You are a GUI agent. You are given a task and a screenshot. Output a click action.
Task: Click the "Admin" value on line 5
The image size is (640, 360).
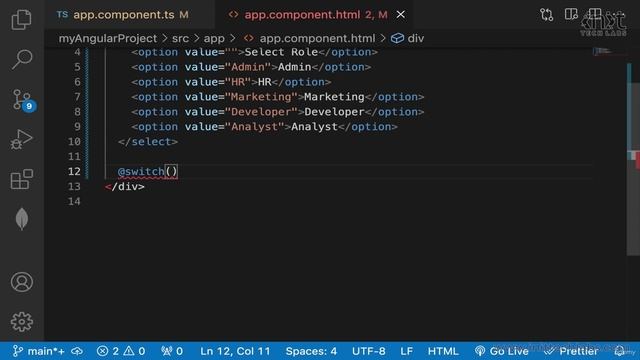coord(248,67)
